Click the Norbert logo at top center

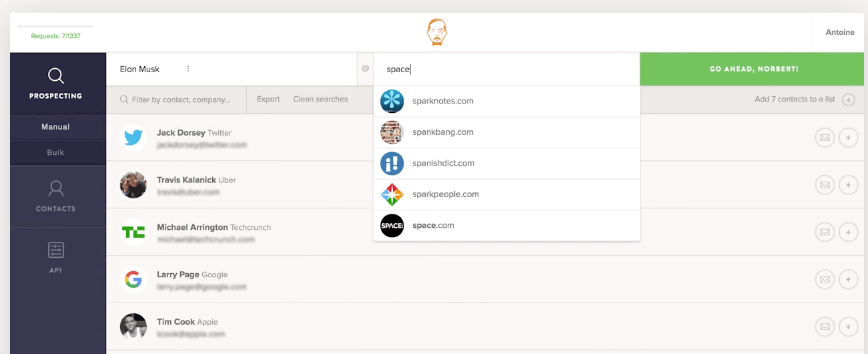[437, 32]
